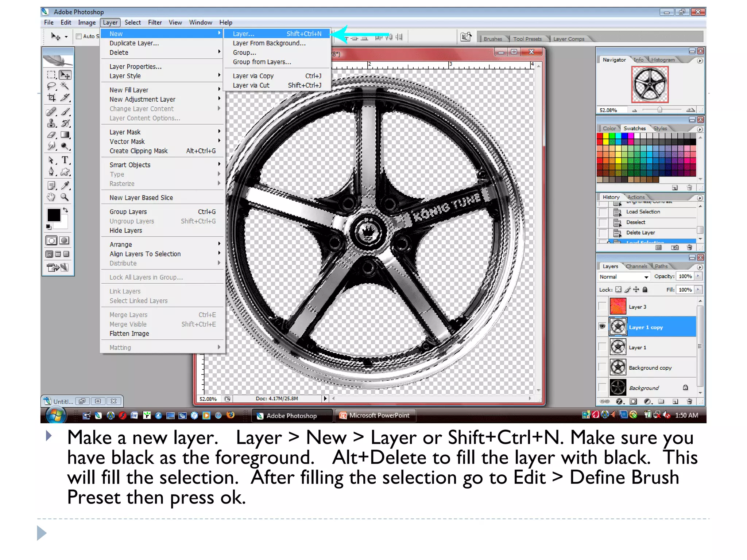Select the Crop tool

coord(51,97)
